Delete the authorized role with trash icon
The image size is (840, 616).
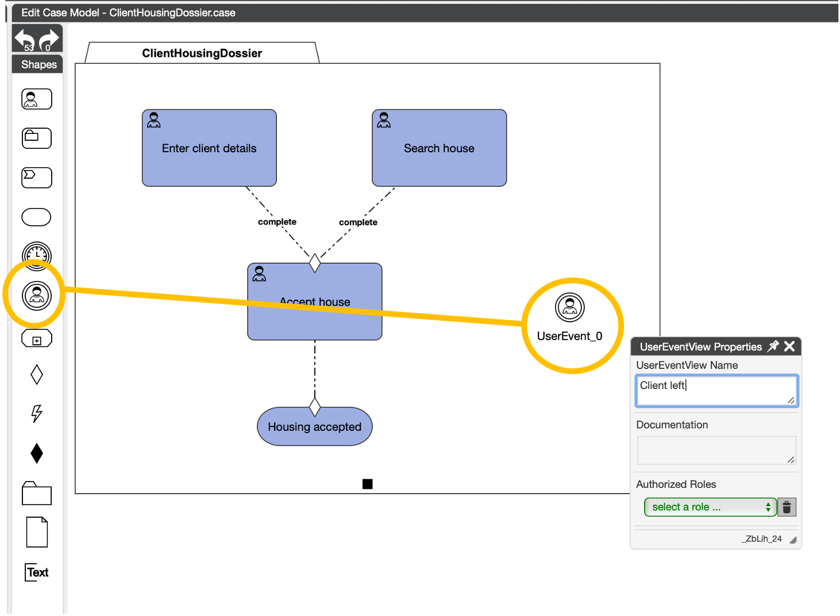point(787,507)
